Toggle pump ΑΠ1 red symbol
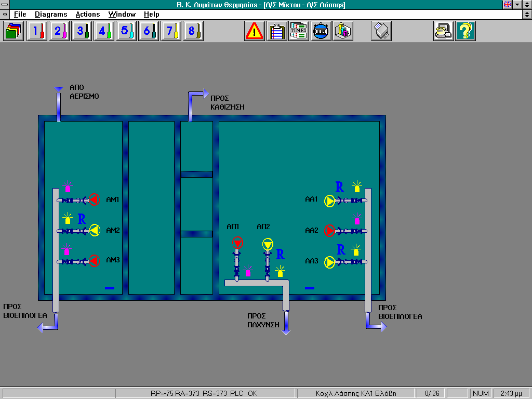532x399 pixels. pyautogui.click(x=237, y=243)
